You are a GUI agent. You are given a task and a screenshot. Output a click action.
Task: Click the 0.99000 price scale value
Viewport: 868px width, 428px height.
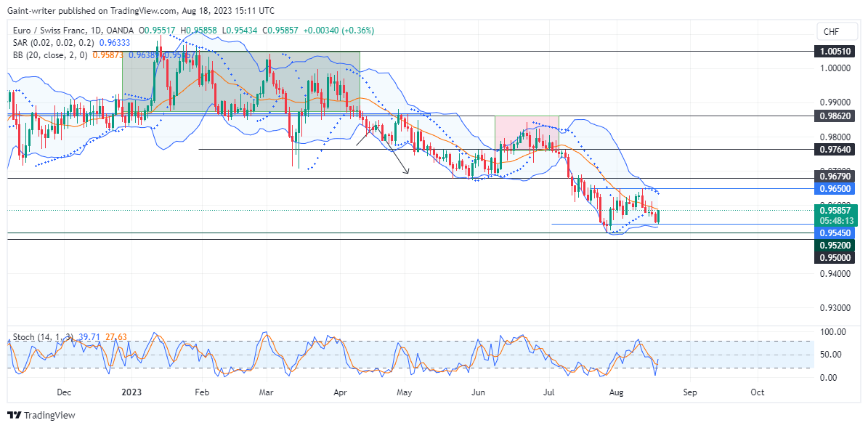pos(835,102)
